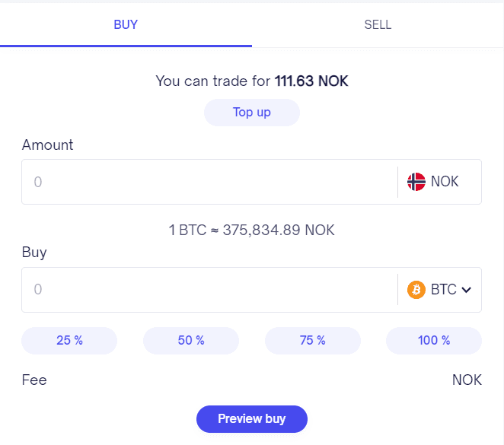Click the Amount field label

[47, 145]
